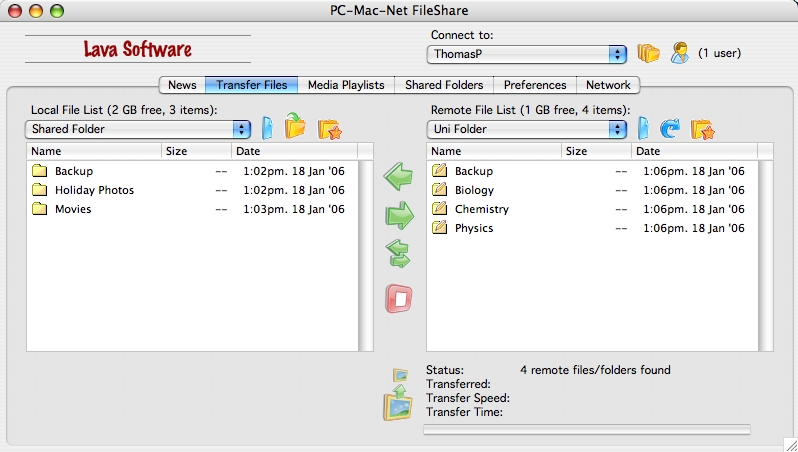Select the 'Holiday Photos' row name
Viewport: 798px width, 452px height.
coord(95,190)
